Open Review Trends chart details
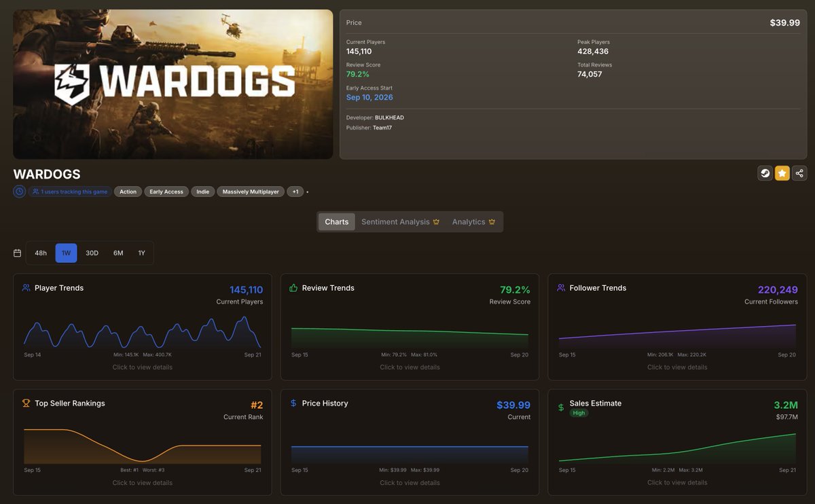The width and height of the screenshot is (815, 504). tap(410, 367)
